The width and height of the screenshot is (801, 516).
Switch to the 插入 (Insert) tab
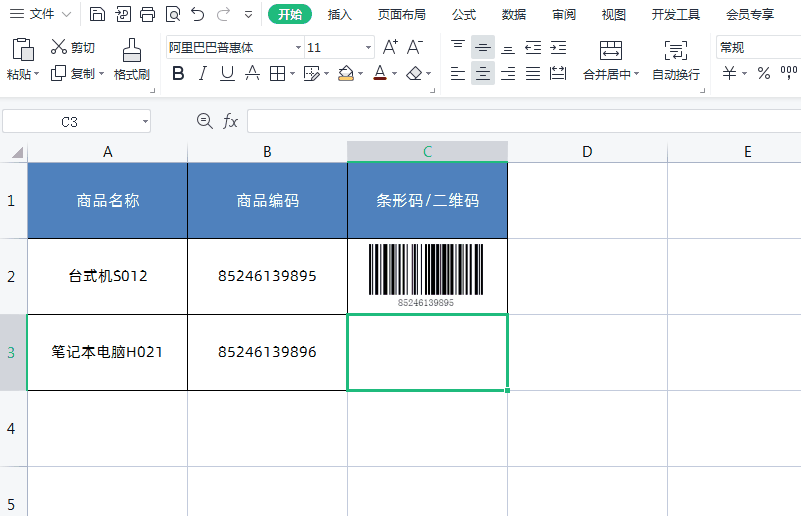tap(339, 15)
